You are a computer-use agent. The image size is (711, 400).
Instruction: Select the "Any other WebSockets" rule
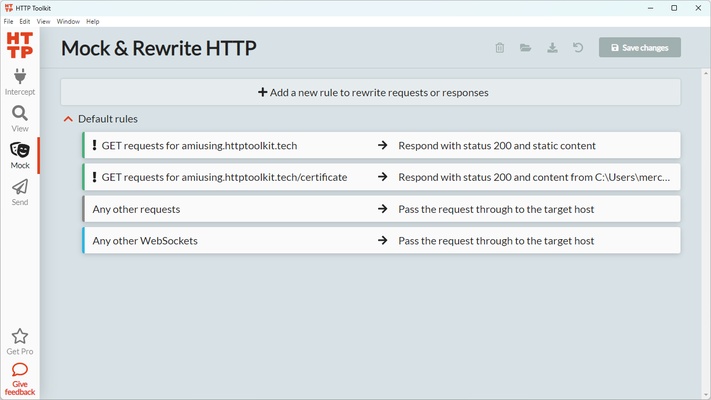(381, 241)
